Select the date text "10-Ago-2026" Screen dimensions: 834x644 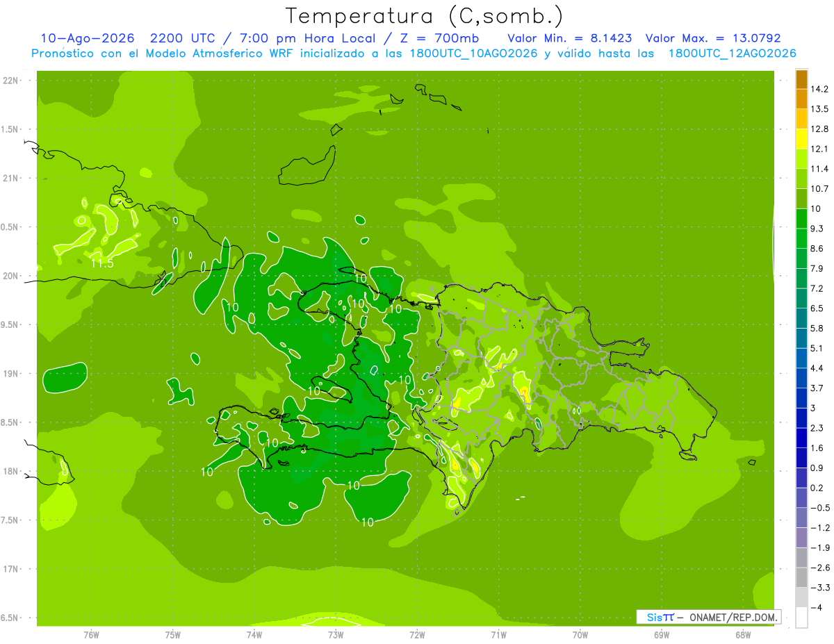(x=87, y=38)
